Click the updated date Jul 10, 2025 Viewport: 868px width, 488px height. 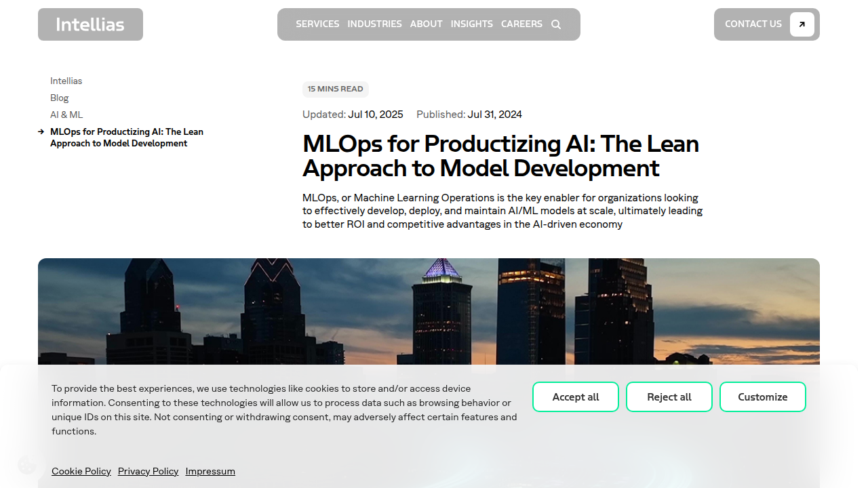376,115
